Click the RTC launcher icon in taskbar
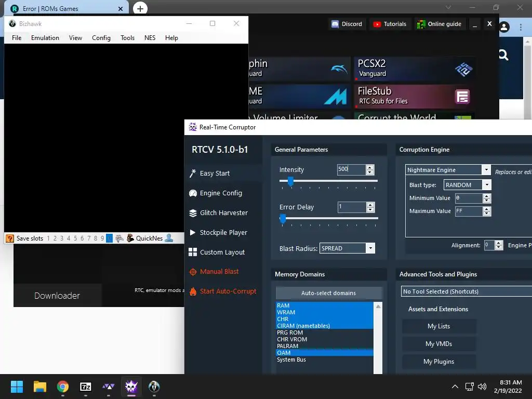 (x=108, y=387)
